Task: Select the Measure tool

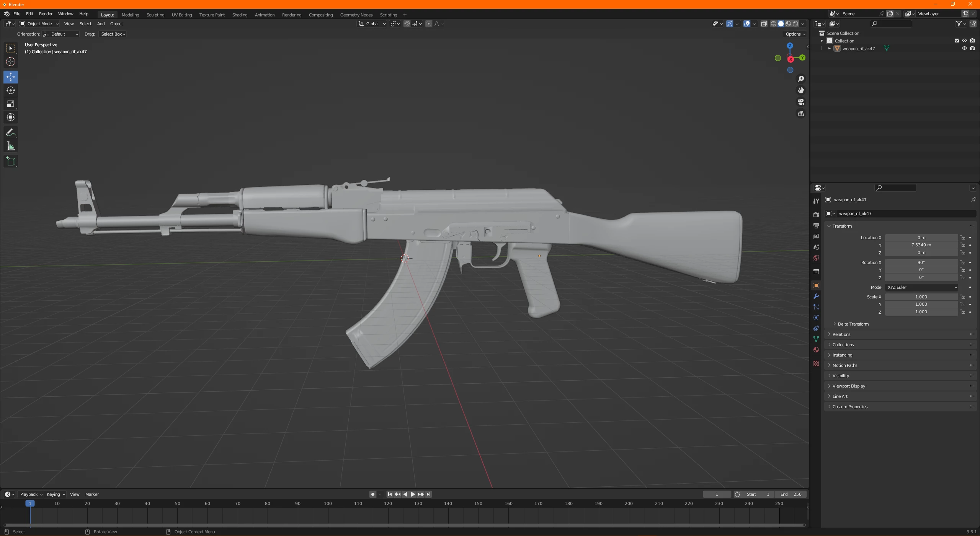Action: pyautogui.click(x=11, y=146)
